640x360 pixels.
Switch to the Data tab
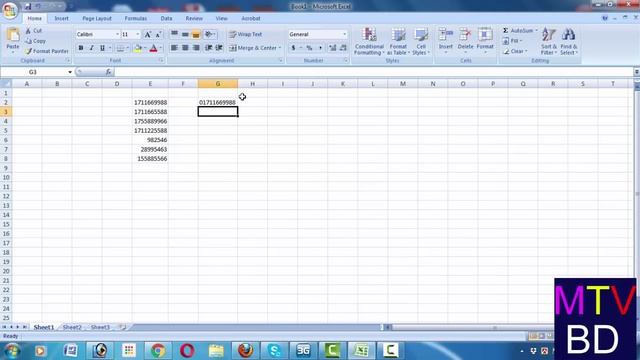point(166,18)
